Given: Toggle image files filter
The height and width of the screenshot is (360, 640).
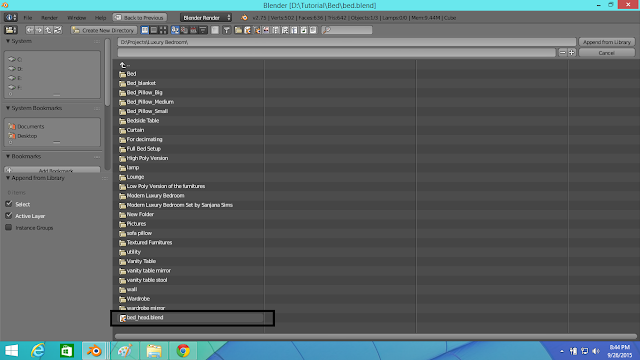Looking at the screenshot, I should (267, 30).
